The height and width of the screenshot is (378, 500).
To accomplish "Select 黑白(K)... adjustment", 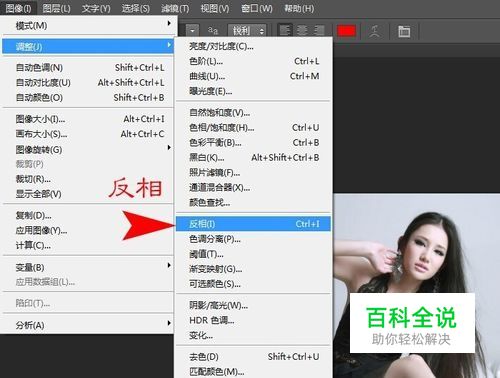I will pyautogui.click(x=253, y=157).
